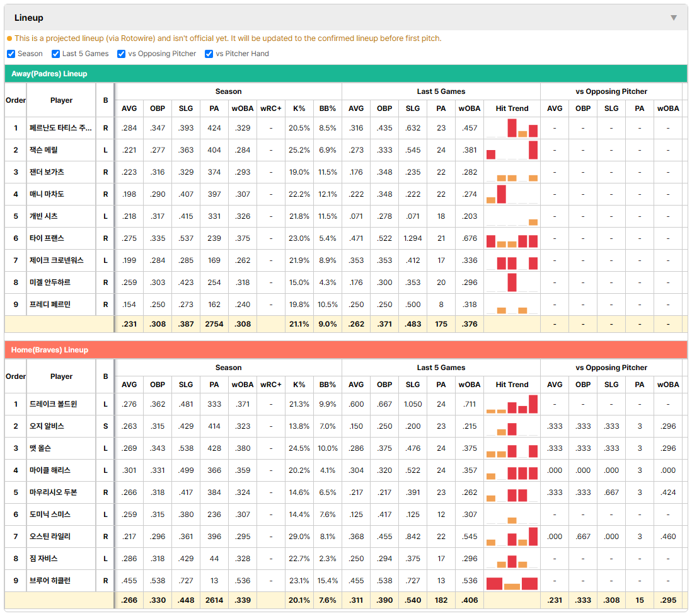This screenshot has height=616, width=692.
Task: Click the wRC+ column header in Padres table
Action: pyautogui.click(x=270, y=108)
